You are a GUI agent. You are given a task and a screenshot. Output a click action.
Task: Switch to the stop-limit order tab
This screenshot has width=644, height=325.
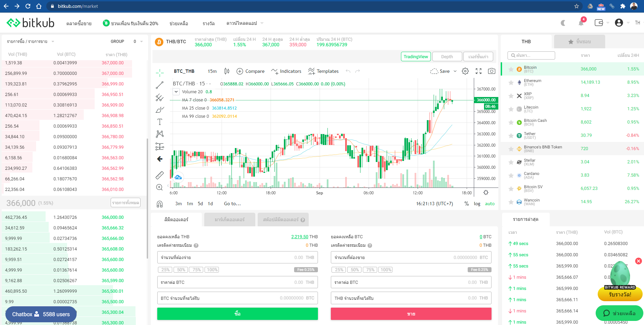tap(283, 220)
